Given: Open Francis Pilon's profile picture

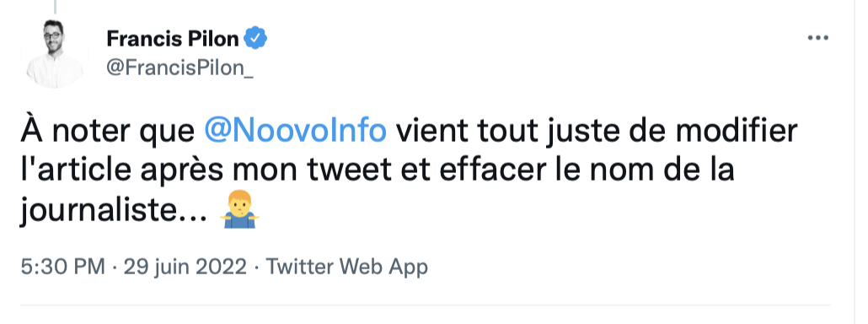Looking at the screenshot, I should pos(54,54).
